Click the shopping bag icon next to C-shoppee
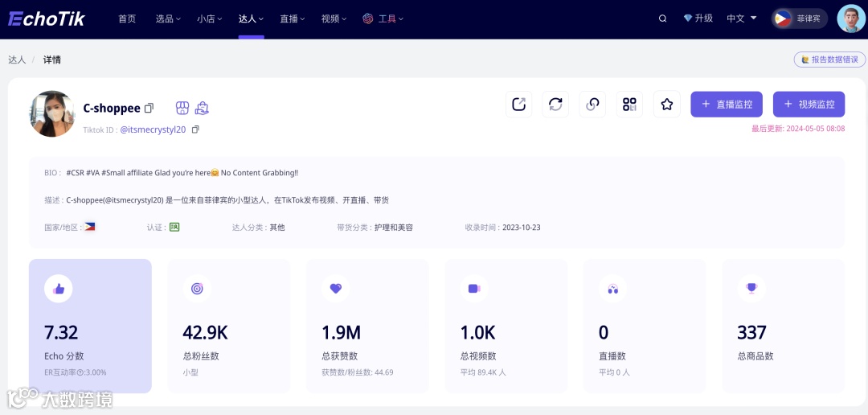This screenshot has height=415, width=868. (x=202, y=108)
